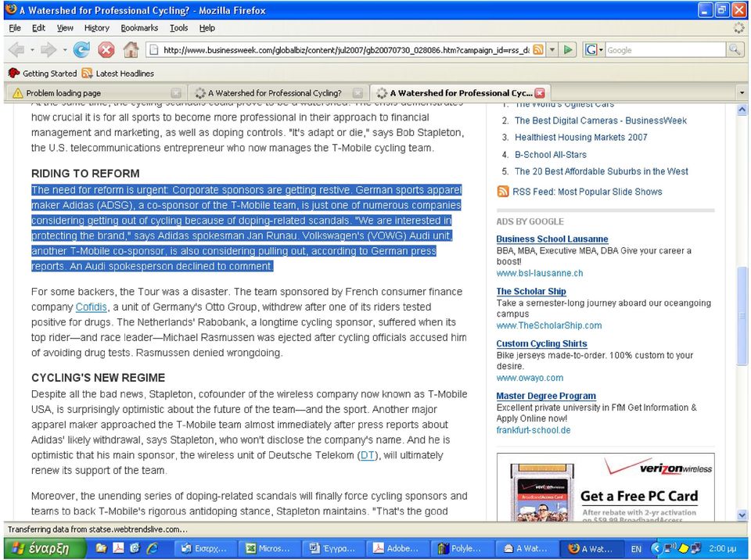Open the Windows Start button
Screen dimensions: 751x560
coord(44,548)
